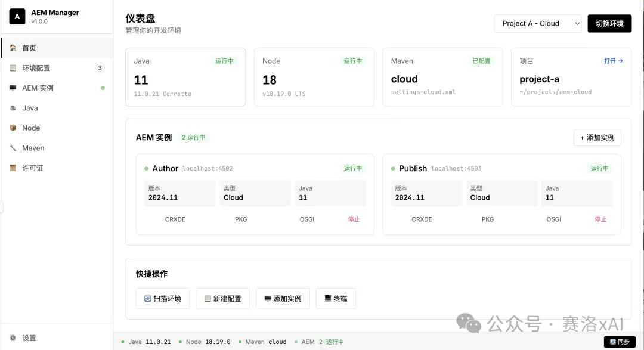The height and width of the screenshot is (350, 644).
Task: Open 环境配置 in the sidebar
Action: (36, 68)
